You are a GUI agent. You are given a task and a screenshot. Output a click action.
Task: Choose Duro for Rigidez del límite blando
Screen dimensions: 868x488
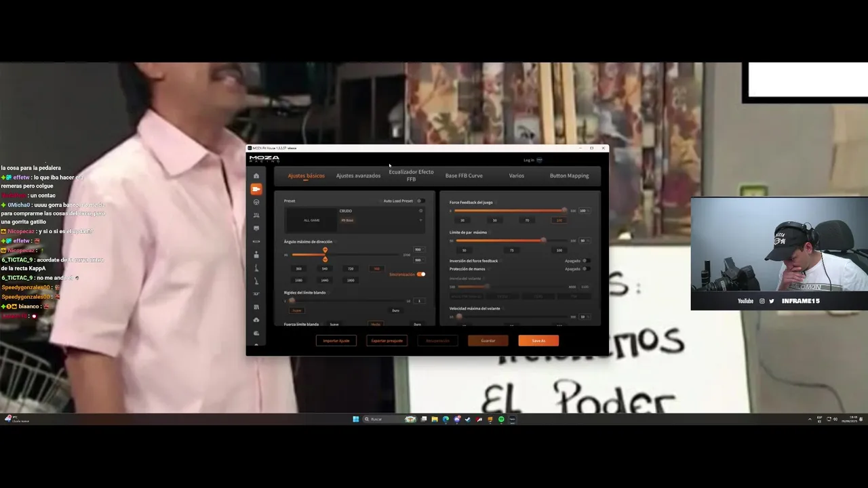pos(395,310)
